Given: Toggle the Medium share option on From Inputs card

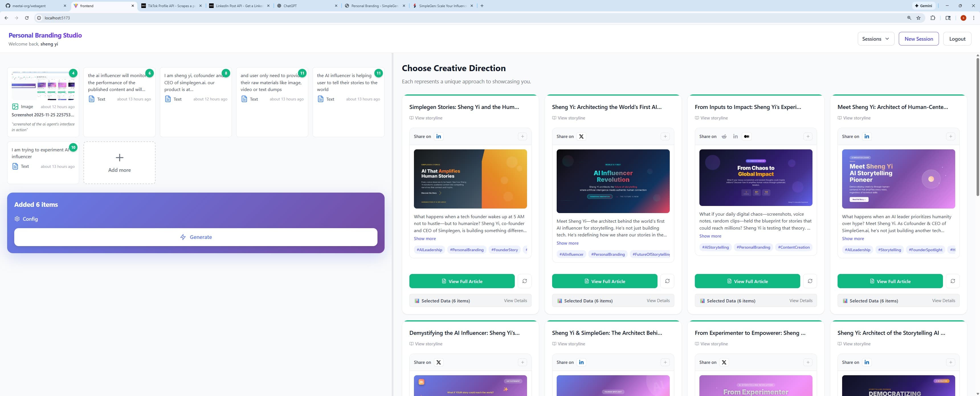Looking at the screenshot, I should point(747,137).
